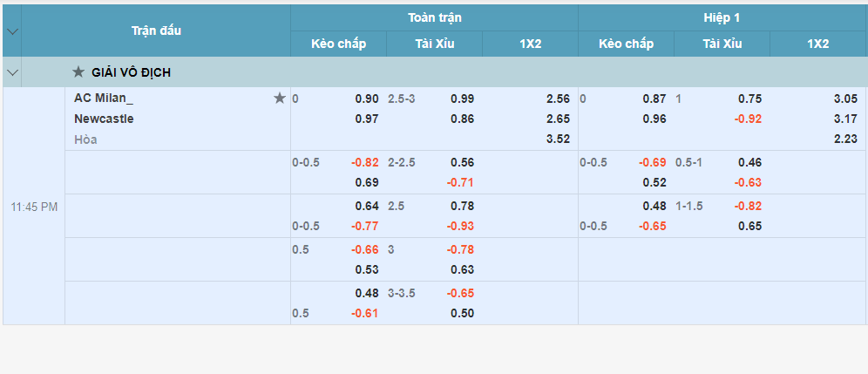Click the star beside GIẢI VÔ ĐỊCH league

[78, 72]
